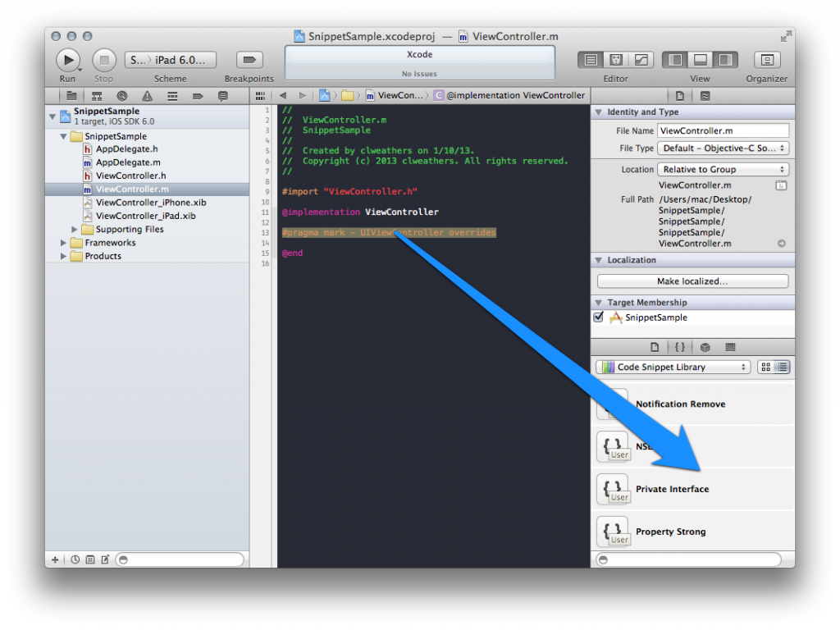Open the Code Snippet Library tab icon

679,347
